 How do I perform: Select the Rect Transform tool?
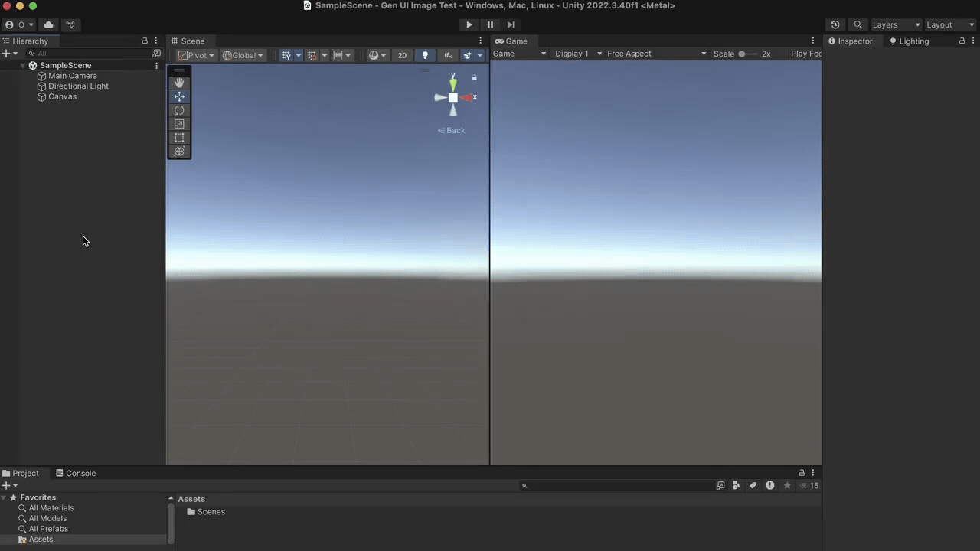[178, 138]
